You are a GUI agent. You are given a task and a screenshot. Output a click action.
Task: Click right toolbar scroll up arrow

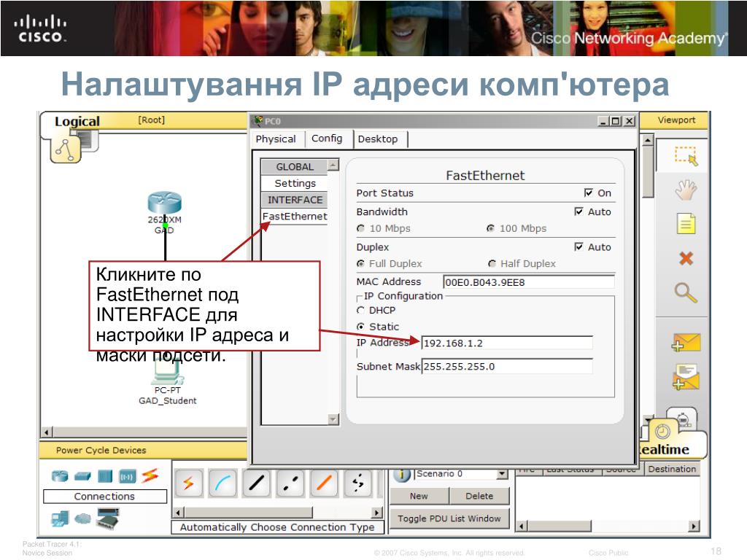tap(648, 141)
